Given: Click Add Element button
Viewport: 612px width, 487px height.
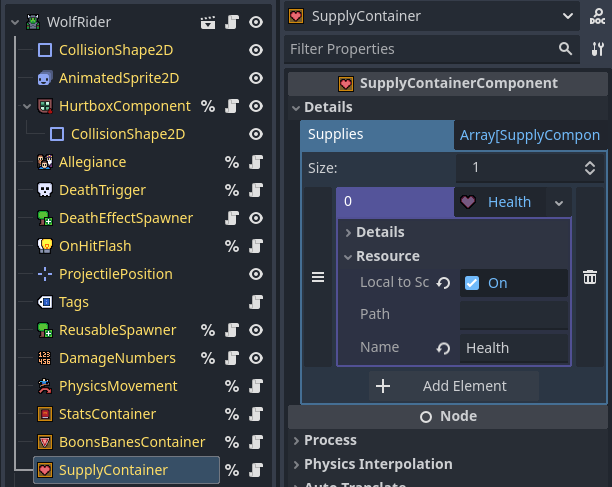Looking at the screenshot, I should (x=454, y=386).
